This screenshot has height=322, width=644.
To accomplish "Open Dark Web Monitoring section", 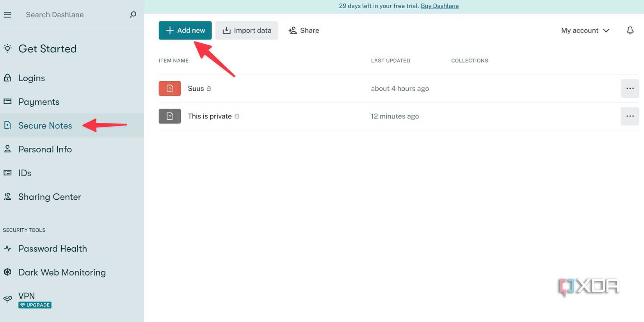I will (62, 272).
